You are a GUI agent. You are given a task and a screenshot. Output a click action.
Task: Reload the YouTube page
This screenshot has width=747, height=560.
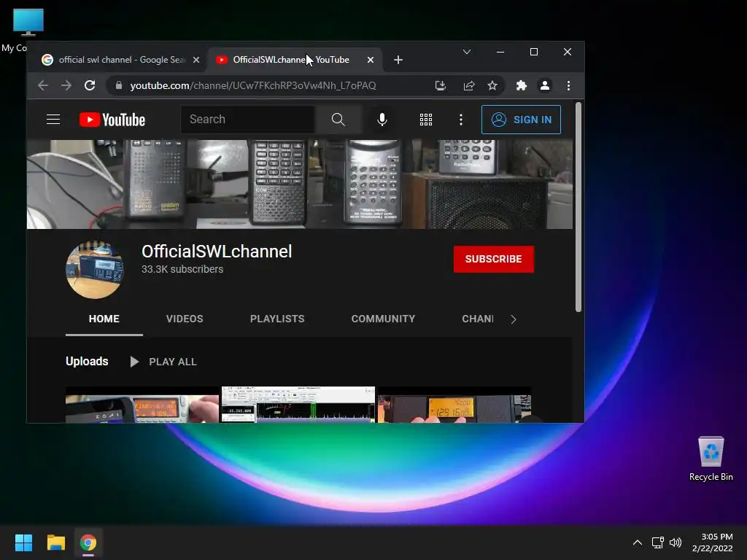[x=90, y=86]
